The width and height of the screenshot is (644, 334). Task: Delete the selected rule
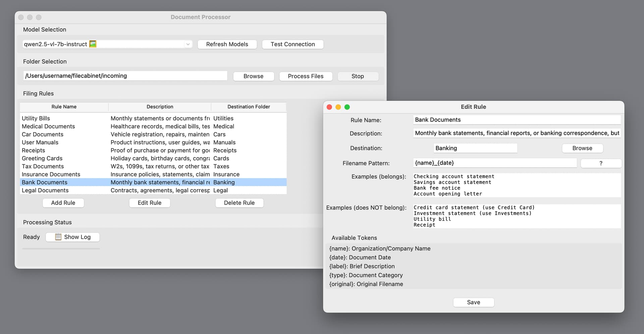(x=239, y=203)
